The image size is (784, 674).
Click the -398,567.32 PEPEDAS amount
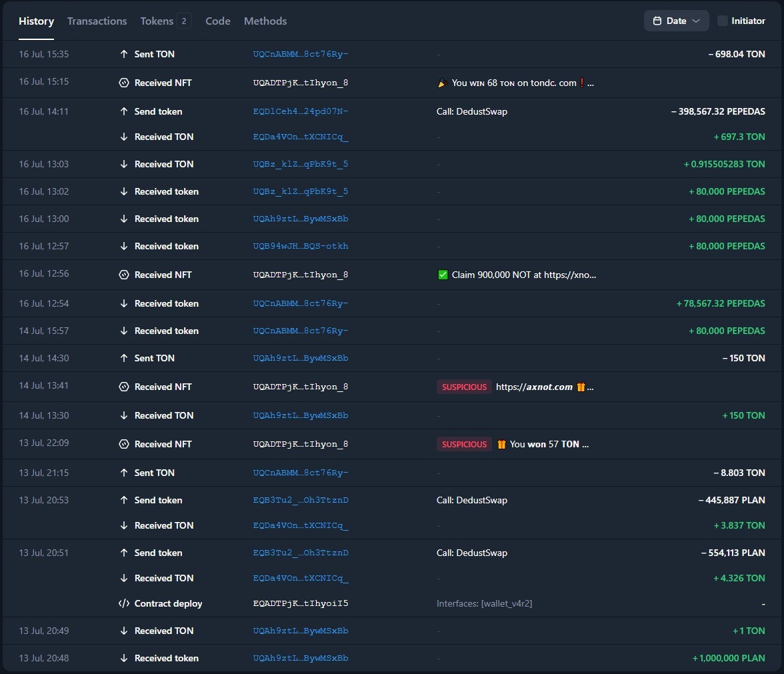718,111
